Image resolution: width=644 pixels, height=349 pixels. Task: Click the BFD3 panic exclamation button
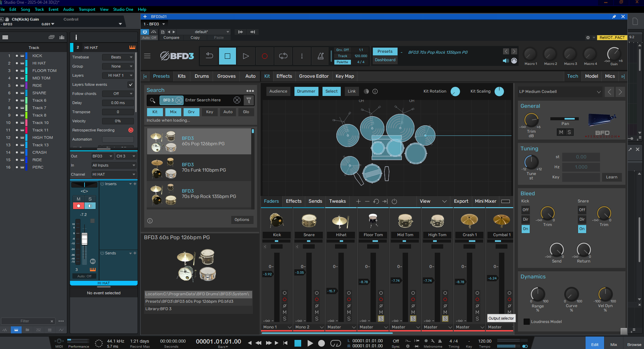[x=302, y=56]
